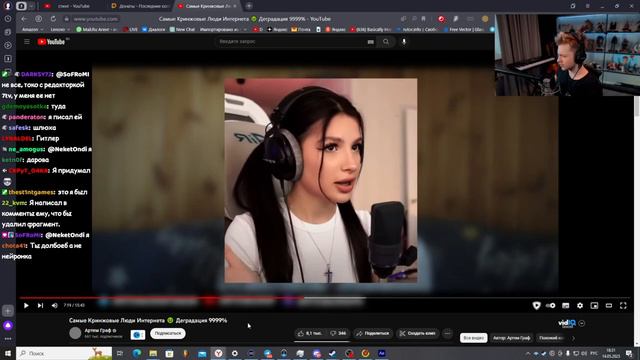This screenshot has height=360, width=640.
Task: Click the Windows taskbar Поиск search box
Action: tap(64, 353)
